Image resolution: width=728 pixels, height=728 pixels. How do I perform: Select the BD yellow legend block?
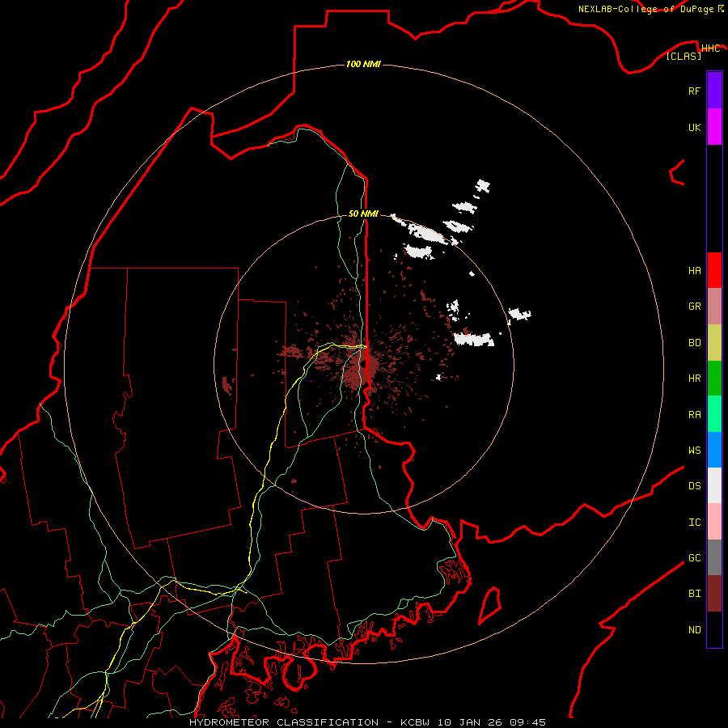pos(714,343)
